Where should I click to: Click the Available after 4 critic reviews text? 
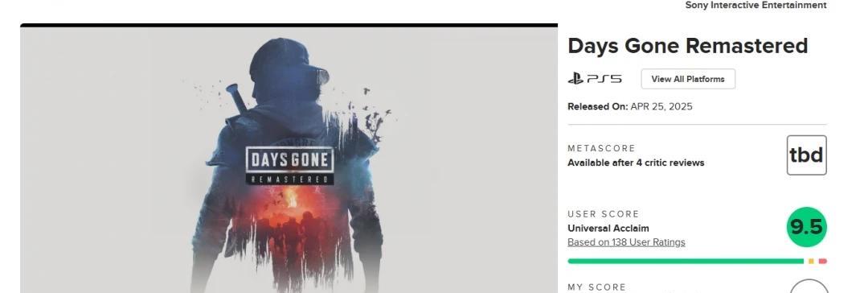[636, 163]
